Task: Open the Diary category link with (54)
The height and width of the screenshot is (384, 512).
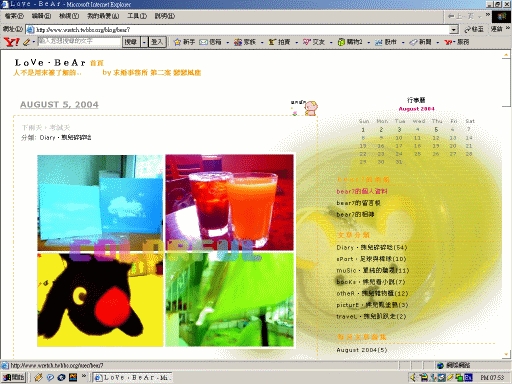Action: [372, 248]
